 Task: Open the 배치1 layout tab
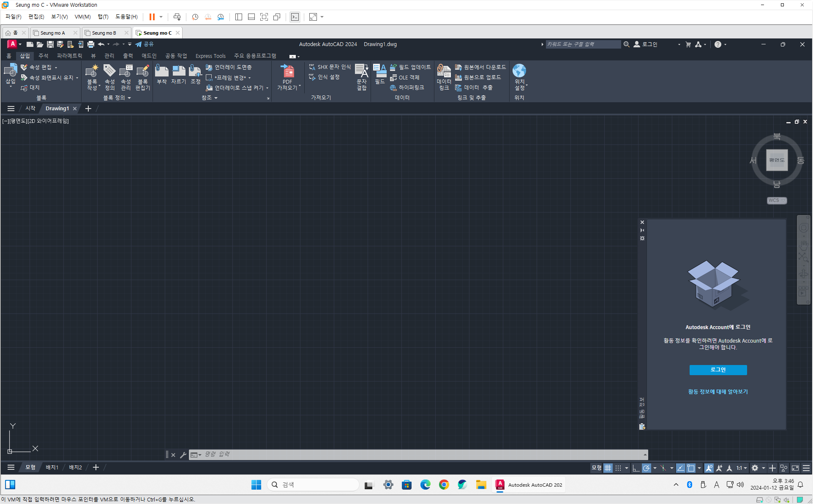point(52,467)
